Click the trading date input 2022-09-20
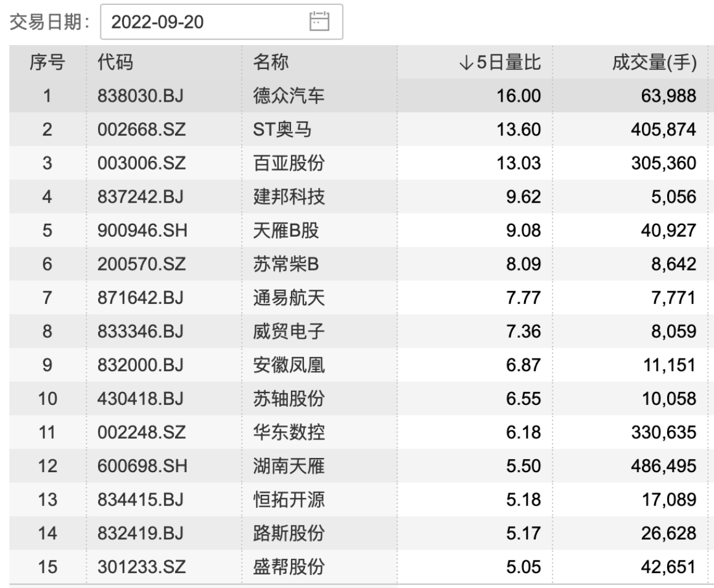The height and width of the screenshot is (588, 714). click(x=221, y=22)
